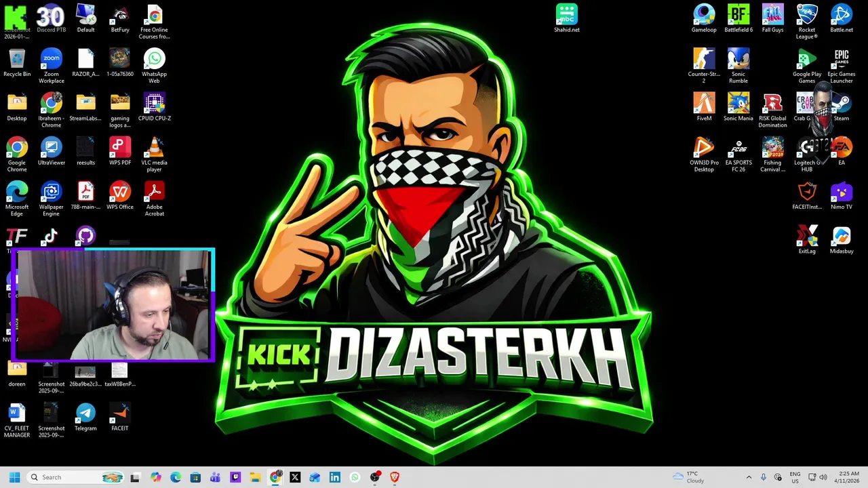Launch Battlefield 6
The height and width of the screenshot is (488, 868).
coord(738,19)
